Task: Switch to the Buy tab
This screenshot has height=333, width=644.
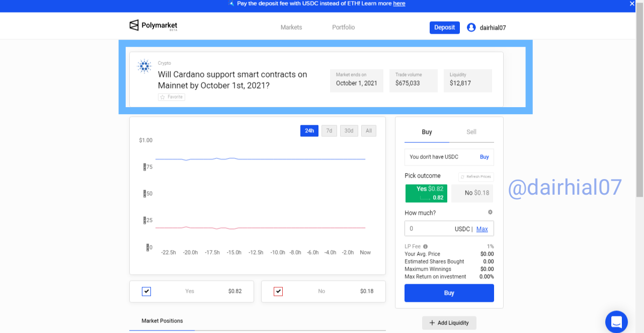Action: pyautogui.click(x=427, y=132)
